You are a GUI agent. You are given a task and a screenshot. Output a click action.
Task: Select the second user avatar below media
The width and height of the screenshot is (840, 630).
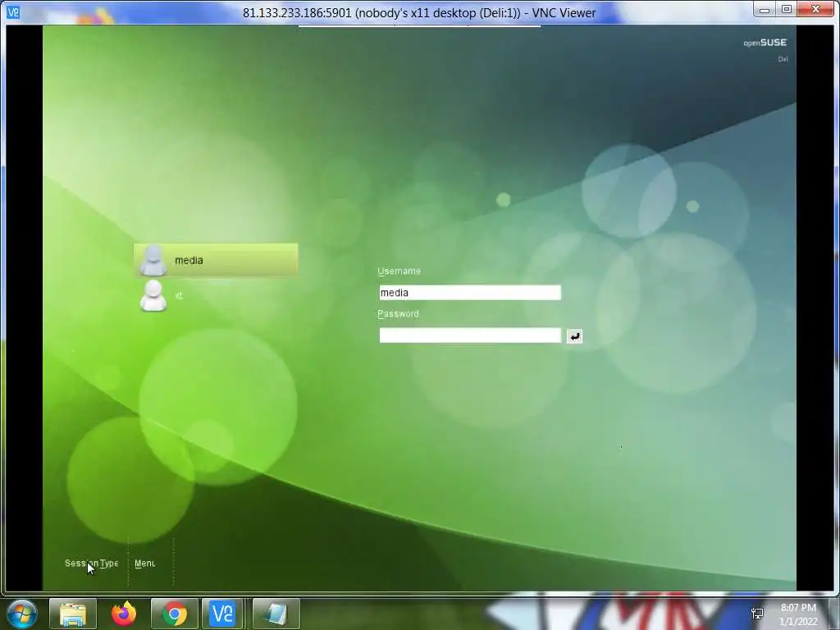point(153,295)
